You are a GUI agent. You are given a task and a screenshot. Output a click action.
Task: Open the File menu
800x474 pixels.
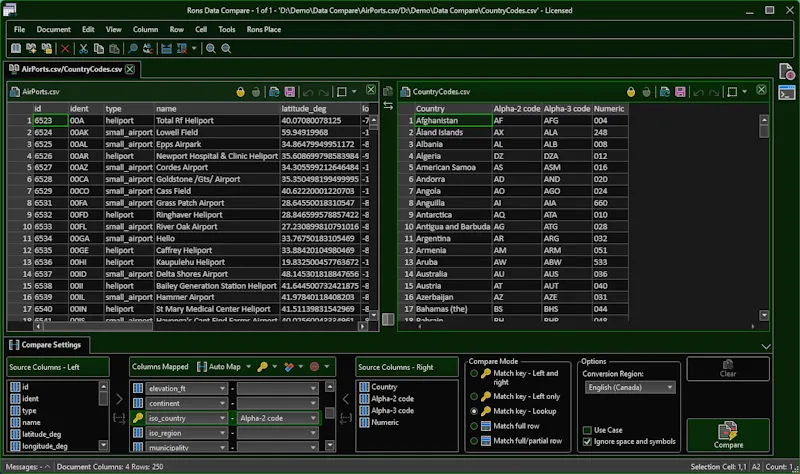[x=19, y=30]
